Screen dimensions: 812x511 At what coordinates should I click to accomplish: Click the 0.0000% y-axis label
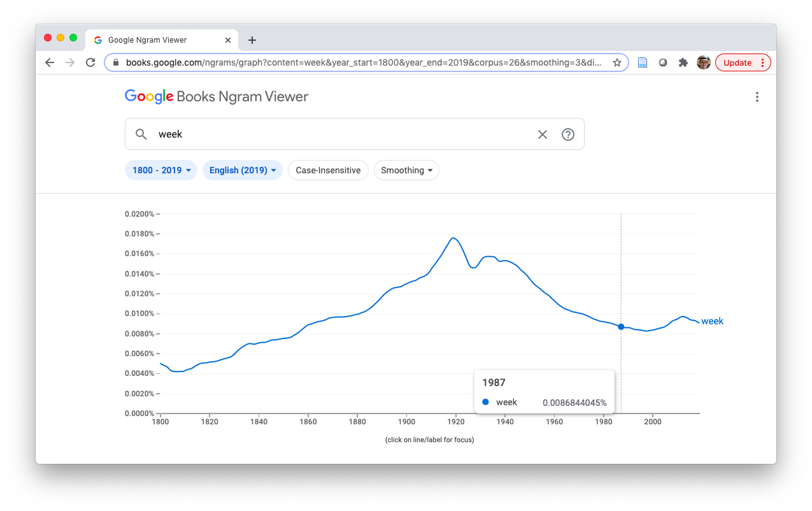click(139, 414)
